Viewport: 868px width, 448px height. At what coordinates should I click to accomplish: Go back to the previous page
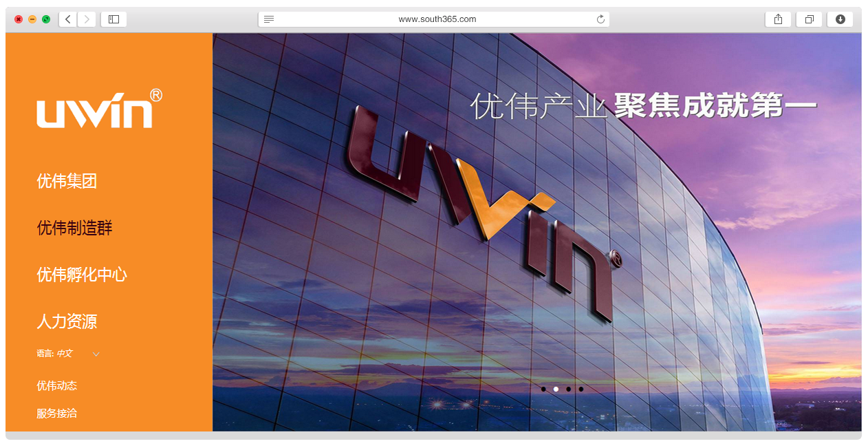coord(68,19)
